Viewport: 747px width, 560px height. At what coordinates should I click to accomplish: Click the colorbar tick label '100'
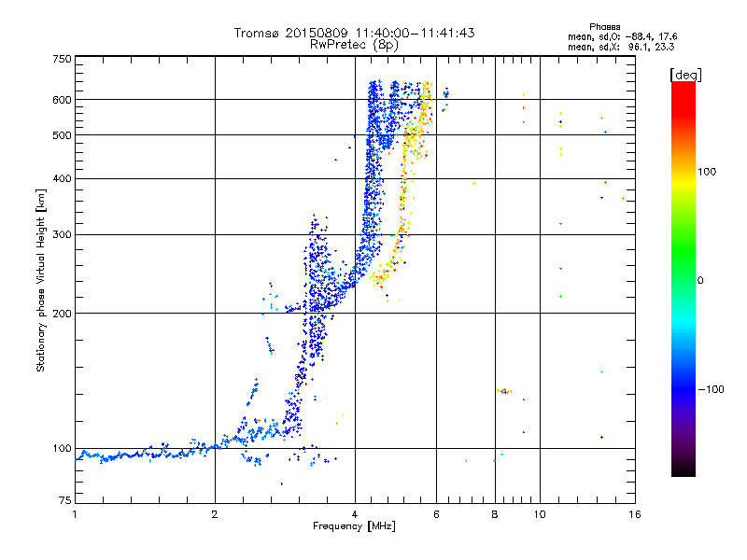[x=707, y=172]
